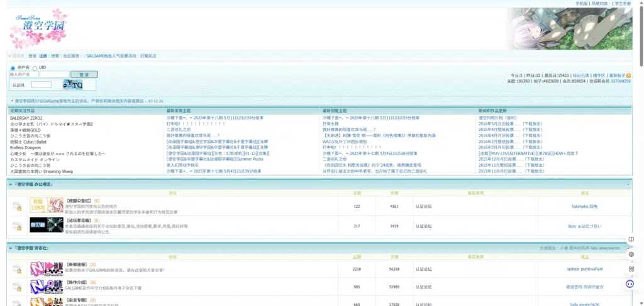Collapse the 澄空学园 办公楼区 section

coord(628,184)
